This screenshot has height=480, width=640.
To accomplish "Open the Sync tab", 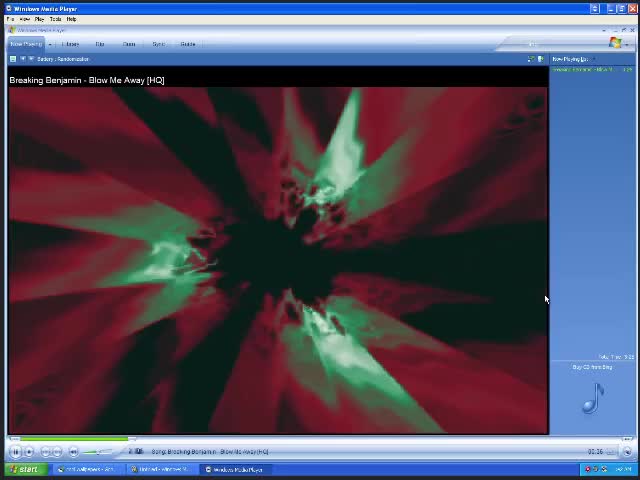I will [x=158, y=44].
